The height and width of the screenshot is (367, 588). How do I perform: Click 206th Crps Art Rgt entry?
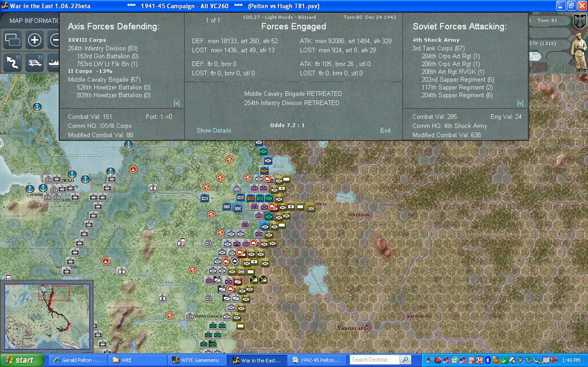[451, 64]
